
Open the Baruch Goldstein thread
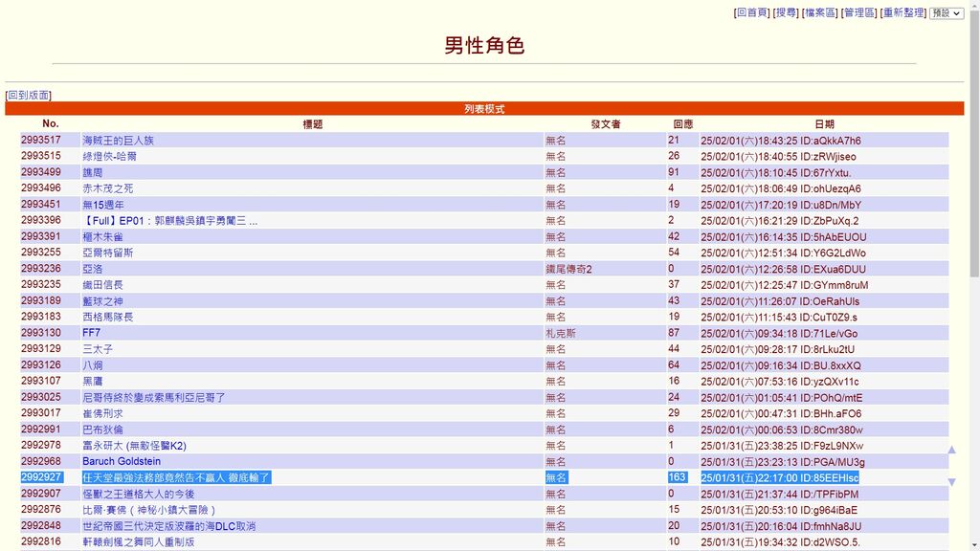122,461
